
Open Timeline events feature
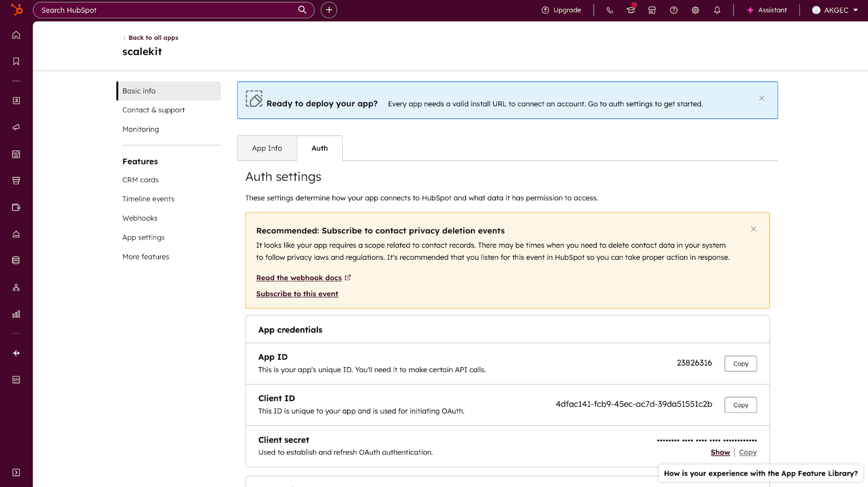tap(148, 199)
